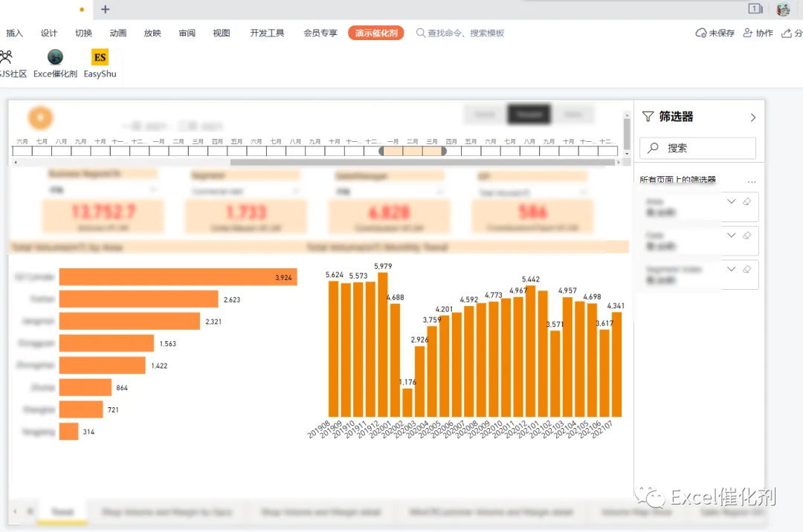Open more options for 所有页面上的筛选器
803x532 pixels.
point(751,181)
